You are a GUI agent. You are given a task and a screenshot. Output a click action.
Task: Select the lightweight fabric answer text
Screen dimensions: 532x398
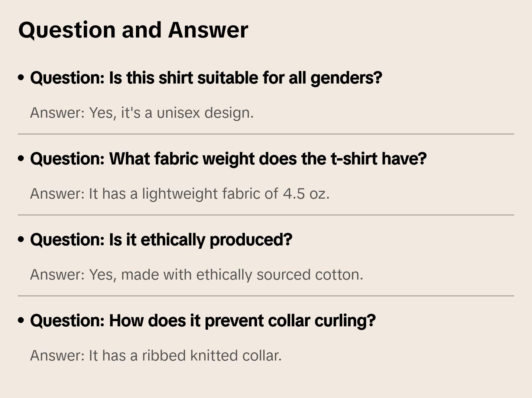click(x=179, y=194)
